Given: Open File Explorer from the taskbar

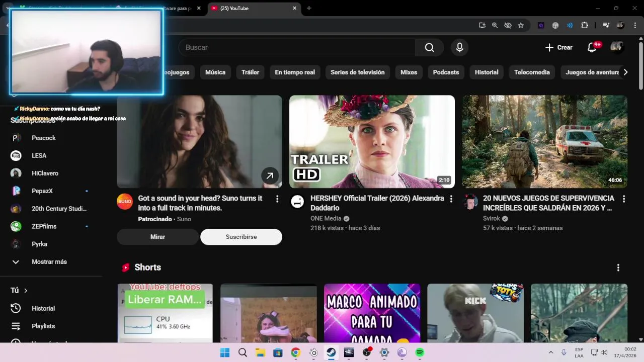Looking at the screenshot, I should pos(260,352).
